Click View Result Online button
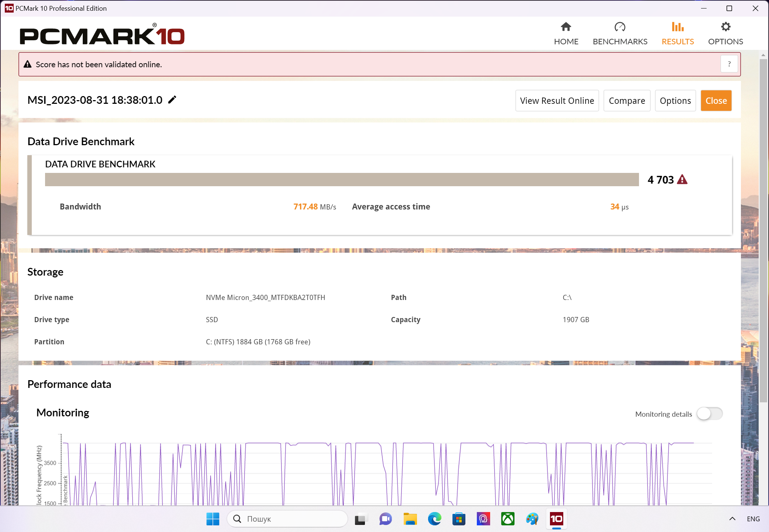Screen dimensions: 769x532 coord(557,100)
